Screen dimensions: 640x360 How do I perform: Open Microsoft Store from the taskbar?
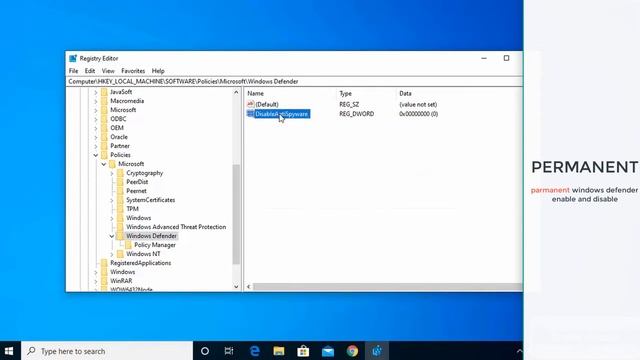[x=303, y=351]
